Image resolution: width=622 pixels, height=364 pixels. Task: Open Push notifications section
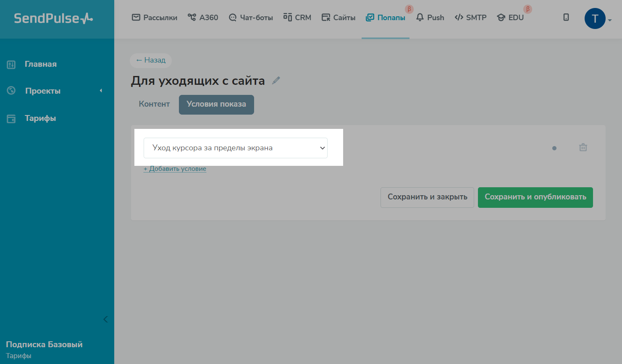pos(430,18)
